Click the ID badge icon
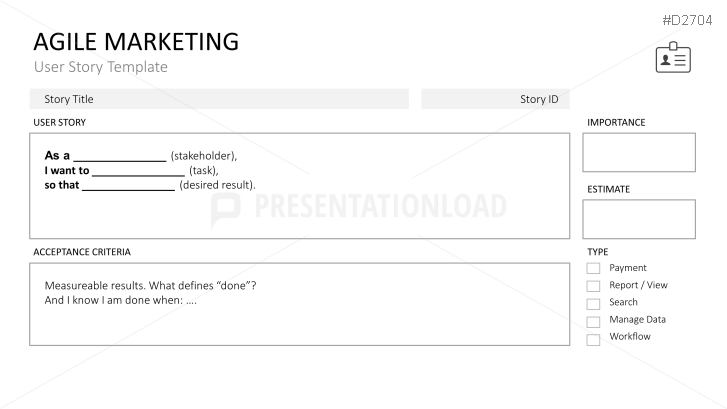The height and width of the screenshot is (409, 727). pos(673,58)
